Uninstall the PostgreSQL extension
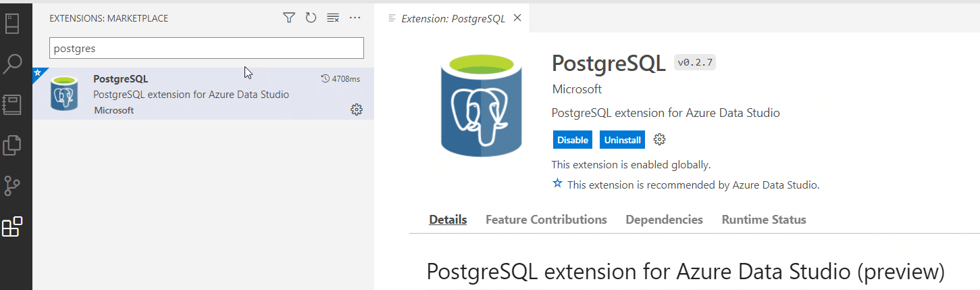Screen dimensions: 980x290 tap(622, 140)
